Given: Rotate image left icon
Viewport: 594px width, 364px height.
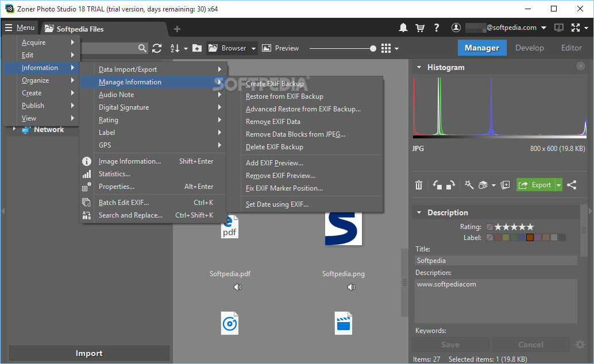Looking at the screenshot, I should point(437,185).
